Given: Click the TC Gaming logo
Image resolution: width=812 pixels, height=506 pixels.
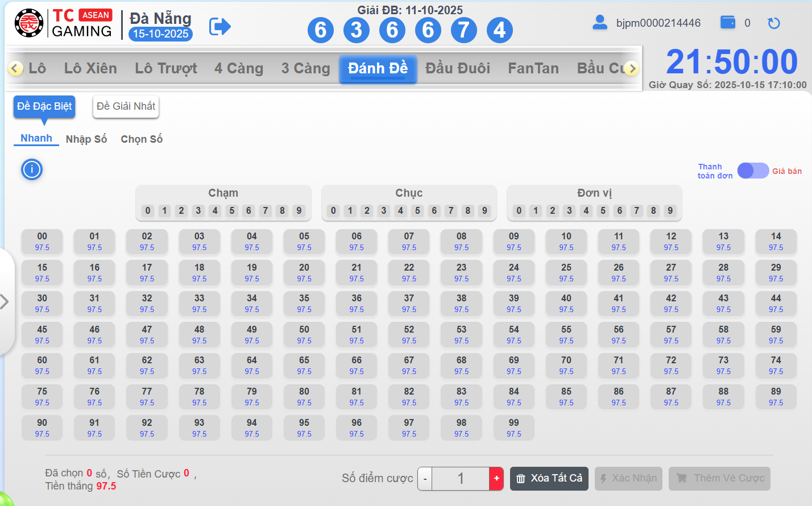Looking at the screenshot, I should [63, 24].
